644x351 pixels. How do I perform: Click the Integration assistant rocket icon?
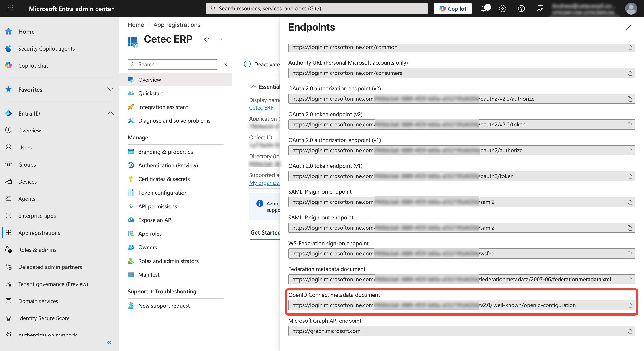click(131, 107)
